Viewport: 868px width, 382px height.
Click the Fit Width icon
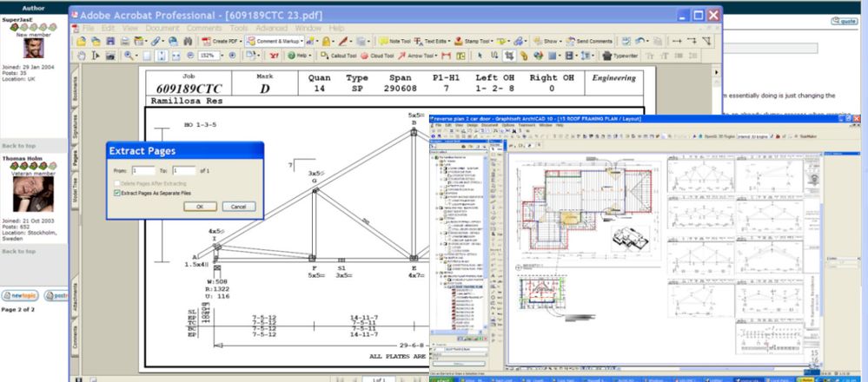(x=176, y=56)
